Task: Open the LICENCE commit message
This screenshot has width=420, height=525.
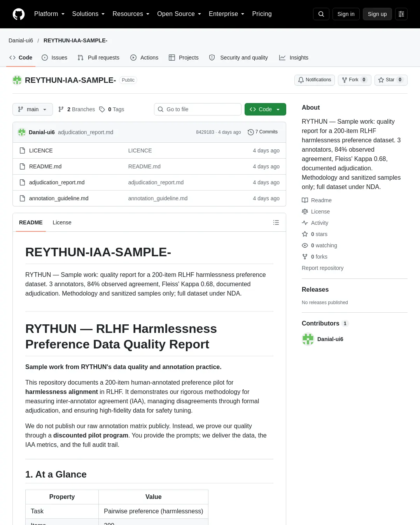Action: 140,150
